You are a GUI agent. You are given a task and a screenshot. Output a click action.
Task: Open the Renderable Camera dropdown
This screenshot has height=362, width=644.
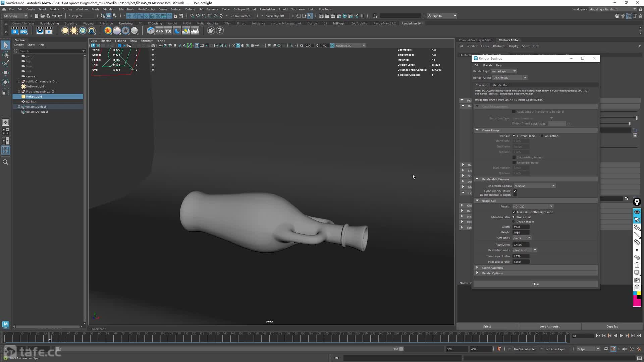click(x=534, y=186)
